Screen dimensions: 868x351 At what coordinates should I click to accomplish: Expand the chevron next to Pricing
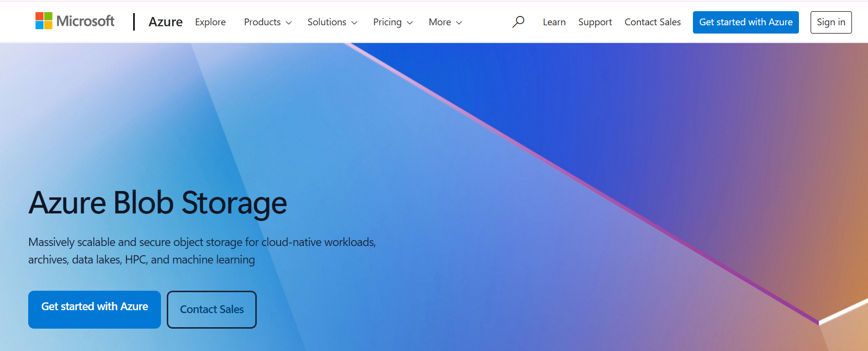point(410,23)
